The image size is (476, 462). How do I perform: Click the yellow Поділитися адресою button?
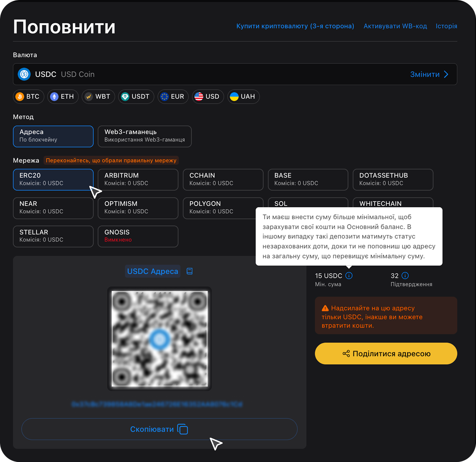(x=386, y=353)
